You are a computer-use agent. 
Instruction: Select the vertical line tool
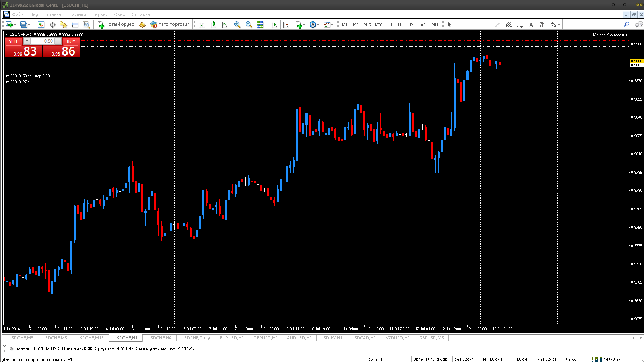475,25
